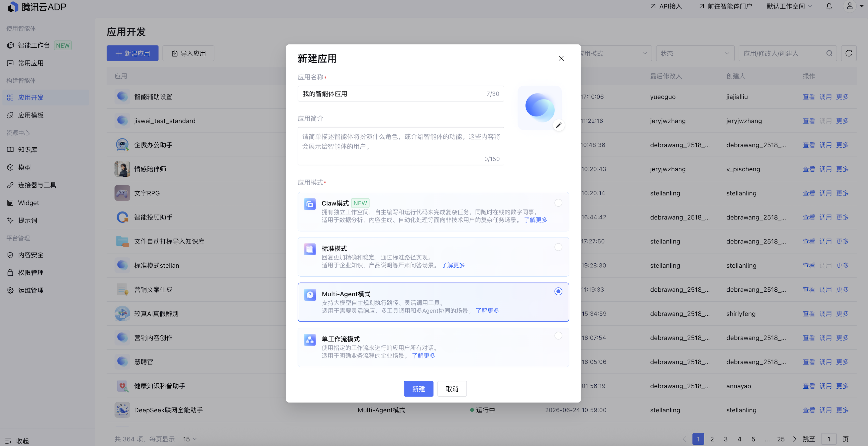Click the search magnifier icon
The height and width of the screenshot is (446, 868).
[829, 53]
